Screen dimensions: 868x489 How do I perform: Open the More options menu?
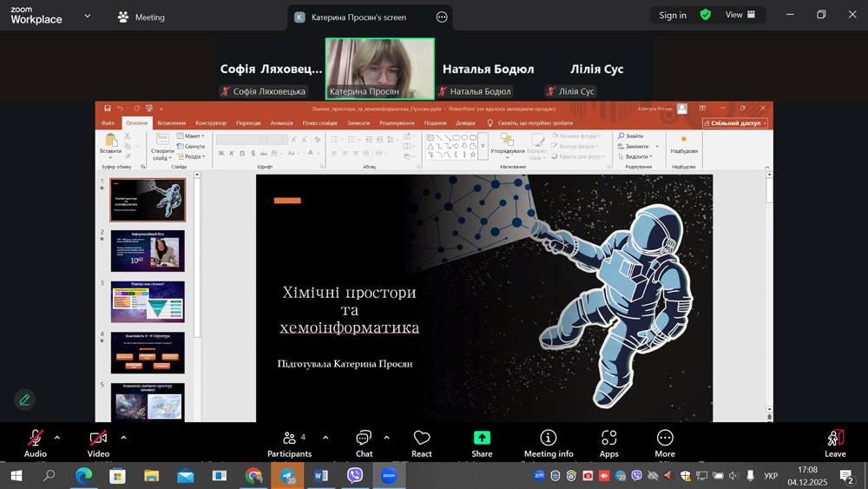coord(665,443)
